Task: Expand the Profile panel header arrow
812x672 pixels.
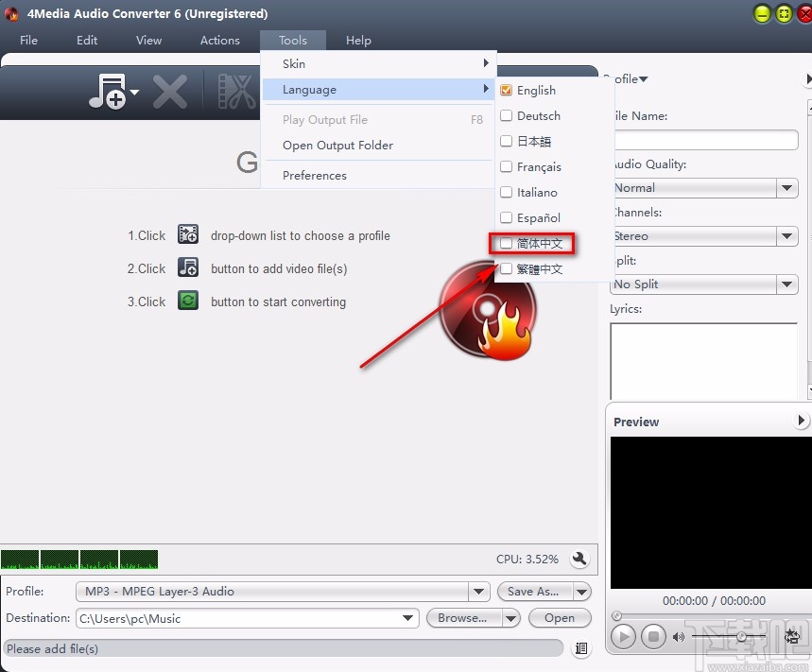Action: coord(807,78)
